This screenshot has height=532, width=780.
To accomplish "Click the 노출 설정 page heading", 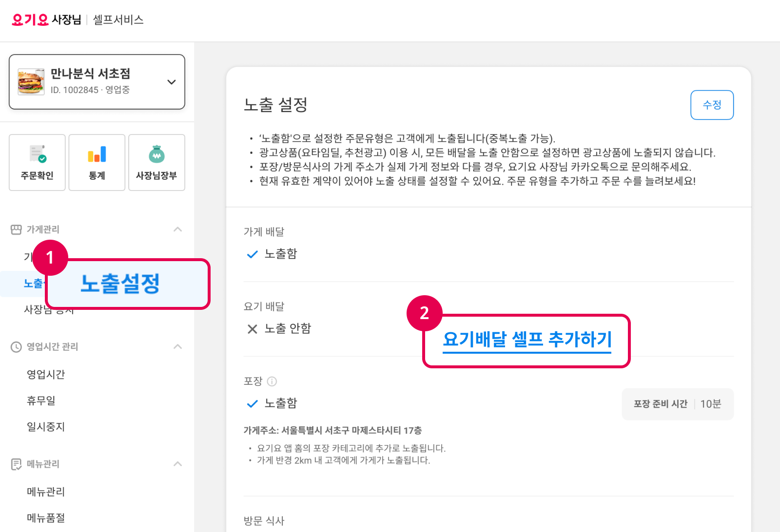I will [x=275, y=104].
